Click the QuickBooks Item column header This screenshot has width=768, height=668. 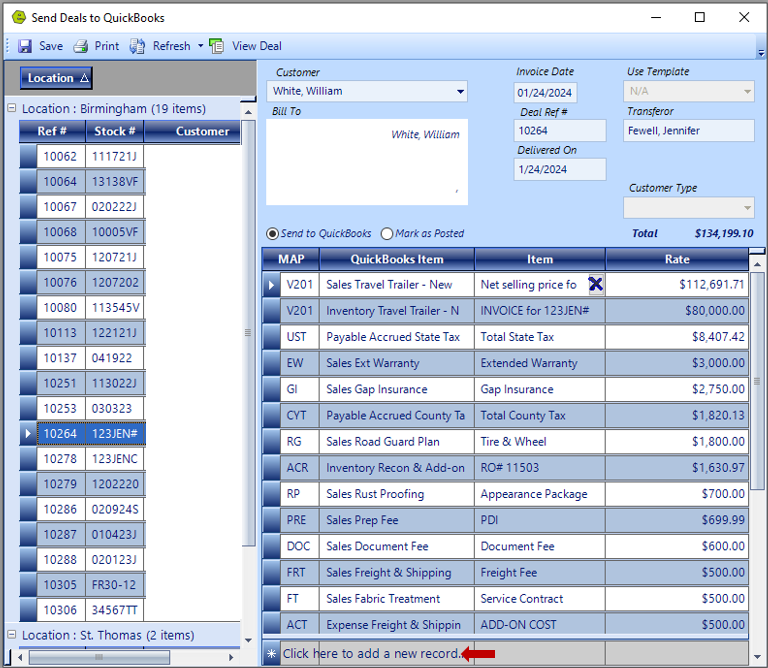[397, 259]
